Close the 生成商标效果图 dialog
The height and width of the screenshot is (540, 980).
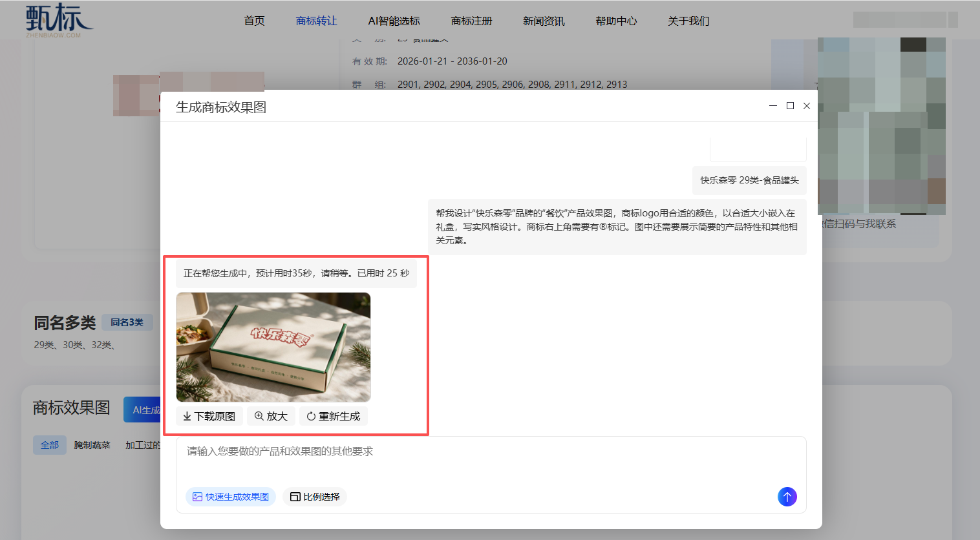807,106
